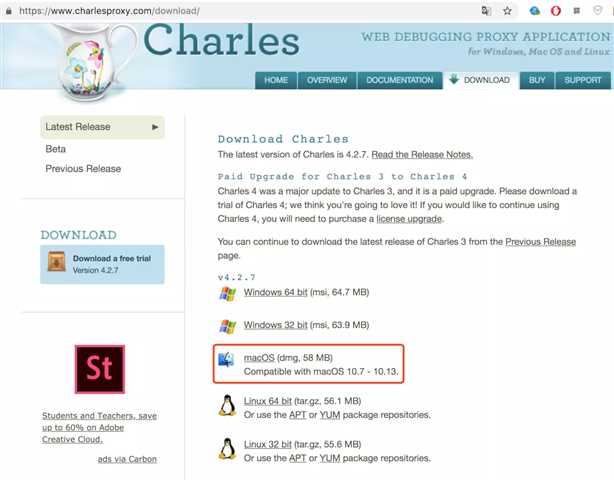The height and width of the screenshot is (480, 614).
Task: Click the package box icon in free trial panel
Action: point(57,262)
